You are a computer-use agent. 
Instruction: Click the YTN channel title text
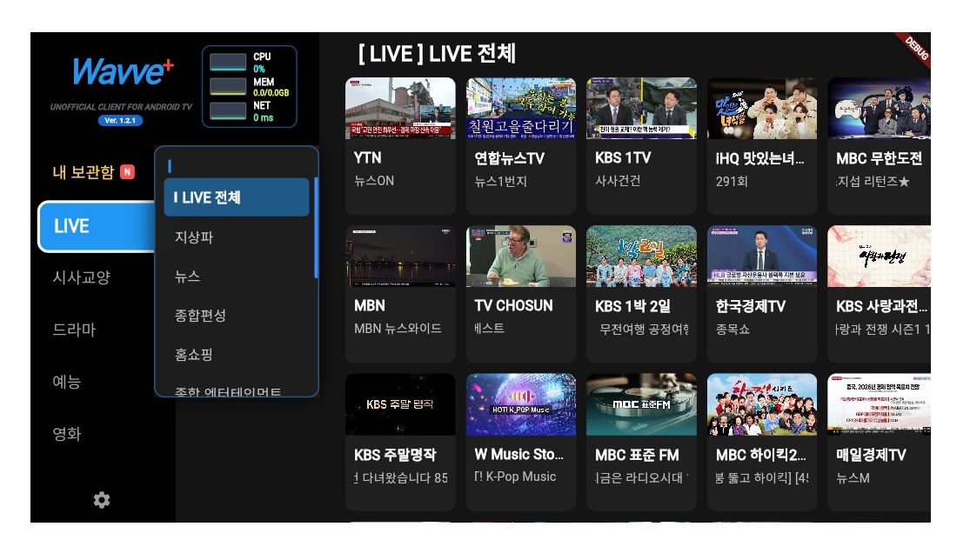point(367,157)
